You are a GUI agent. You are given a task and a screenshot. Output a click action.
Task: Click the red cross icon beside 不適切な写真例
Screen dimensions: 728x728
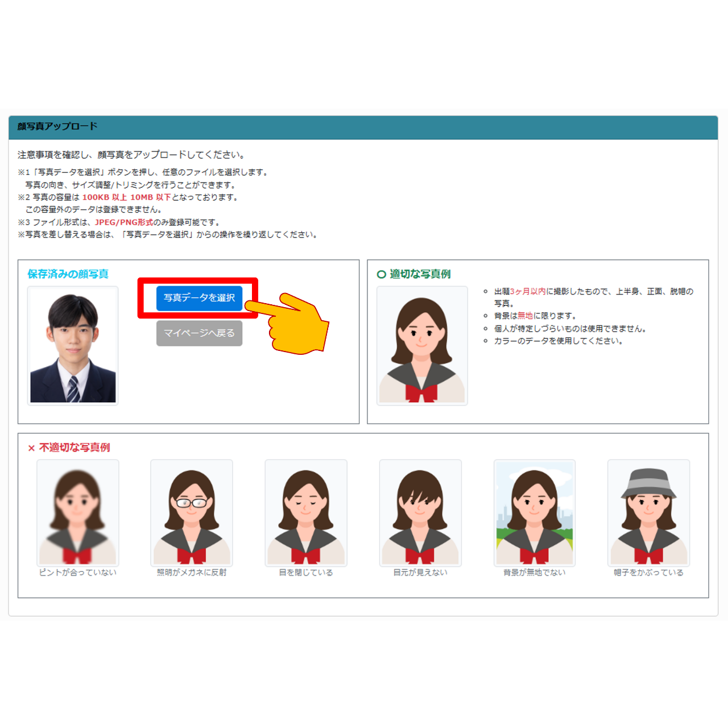click(31, 448)
